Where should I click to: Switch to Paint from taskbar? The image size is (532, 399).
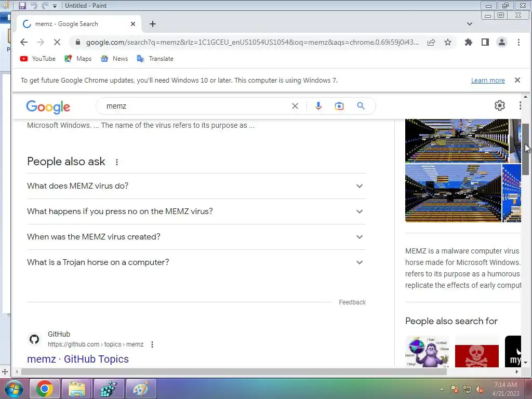tap(141, 389)
